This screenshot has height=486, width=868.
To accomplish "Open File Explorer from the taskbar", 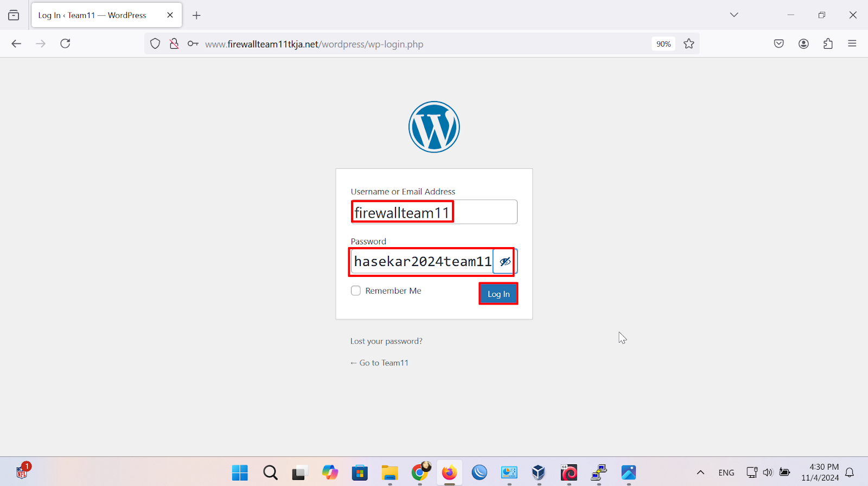I will 390,472.
